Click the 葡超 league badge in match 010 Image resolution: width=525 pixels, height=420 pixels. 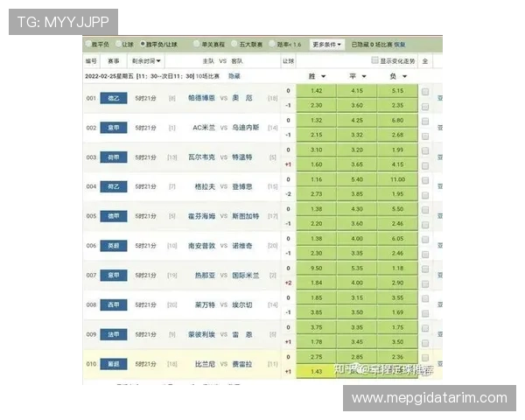[x=114, y=364]
